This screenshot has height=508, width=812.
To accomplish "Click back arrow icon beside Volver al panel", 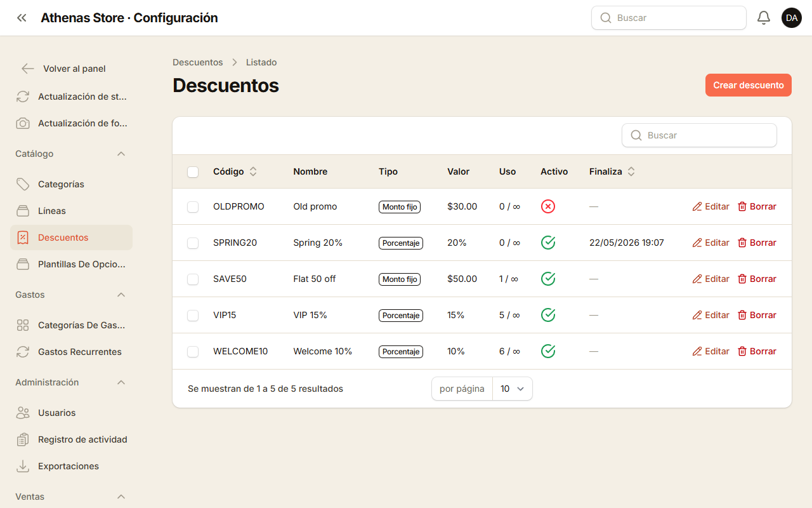I will click(28, 69).
